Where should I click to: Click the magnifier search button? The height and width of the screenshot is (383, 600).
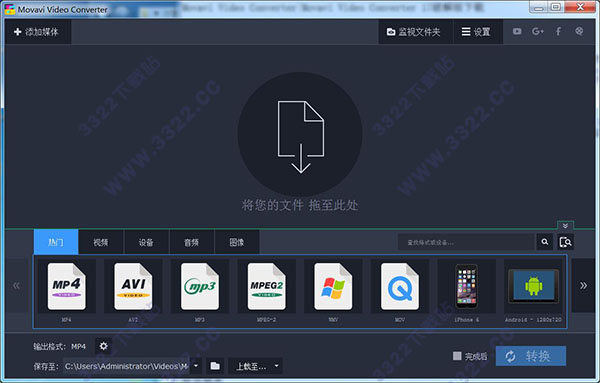point(545,242)
